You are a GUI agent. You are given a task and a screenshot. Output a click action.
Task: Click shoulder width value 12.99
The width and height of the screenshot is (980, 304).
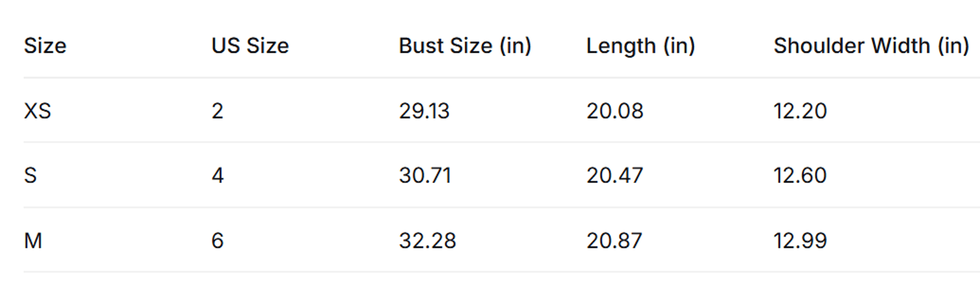(800, 241)
